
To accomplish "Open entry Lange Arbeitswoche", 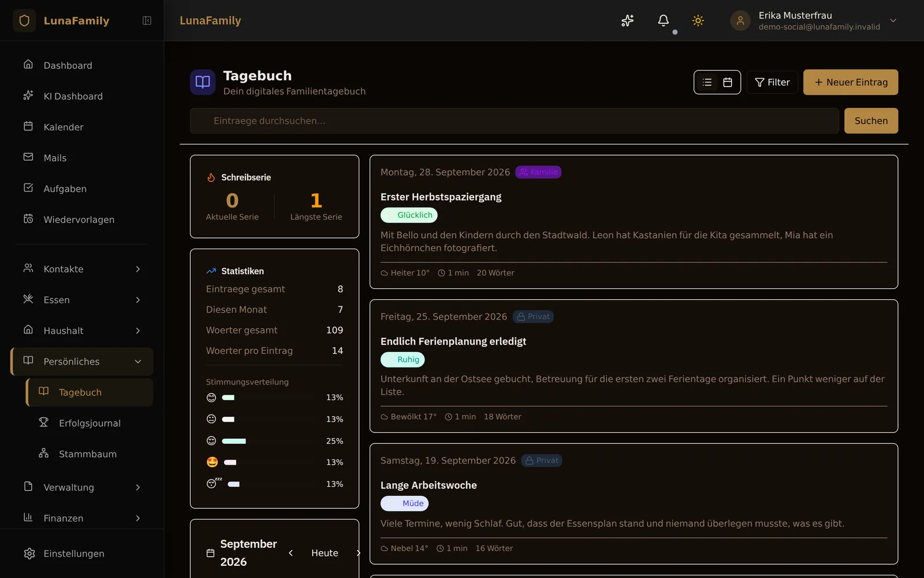I will pyautogui.click(x=429, y=486).
